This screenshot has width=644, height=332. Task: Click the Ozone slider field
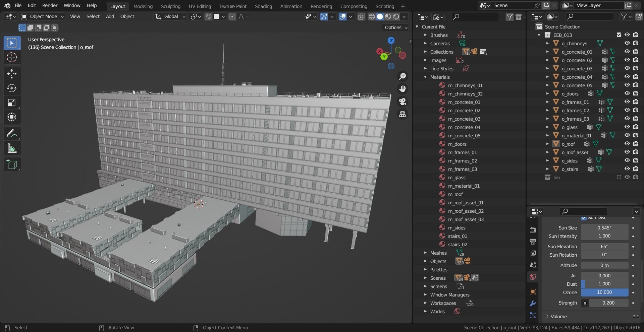(604, 292)
